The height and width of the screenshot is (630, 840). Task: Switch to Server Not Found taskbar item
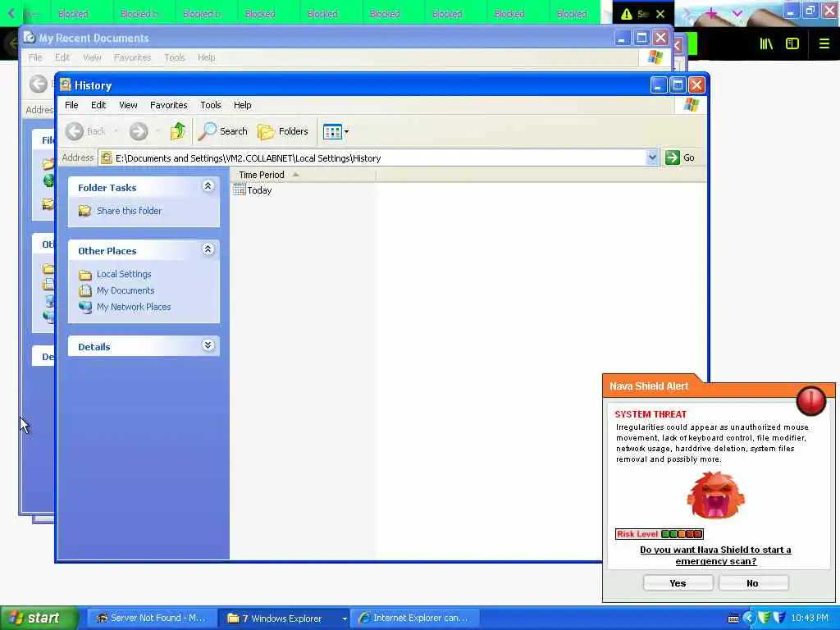(x=151, y=619)
